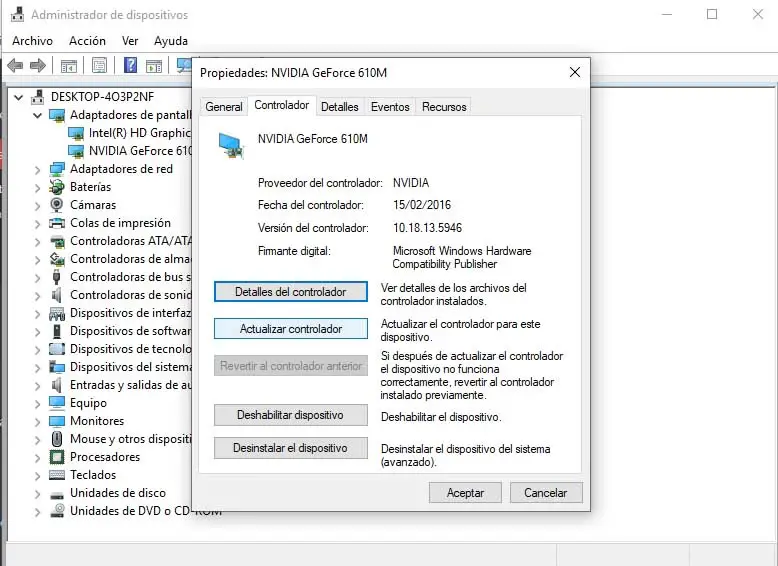Collapse the Adaptadores de pantalla node

pos(38,116)
